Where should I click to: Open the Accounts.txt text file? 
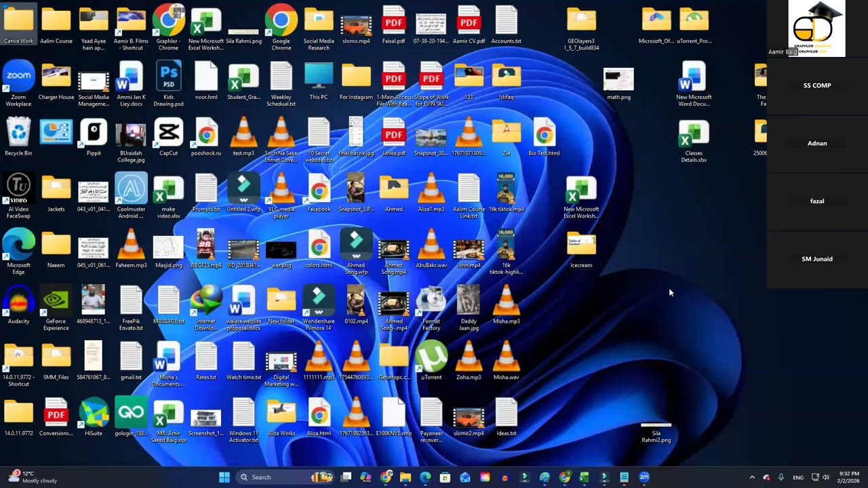pyautogui.click(x=507, y=26)
